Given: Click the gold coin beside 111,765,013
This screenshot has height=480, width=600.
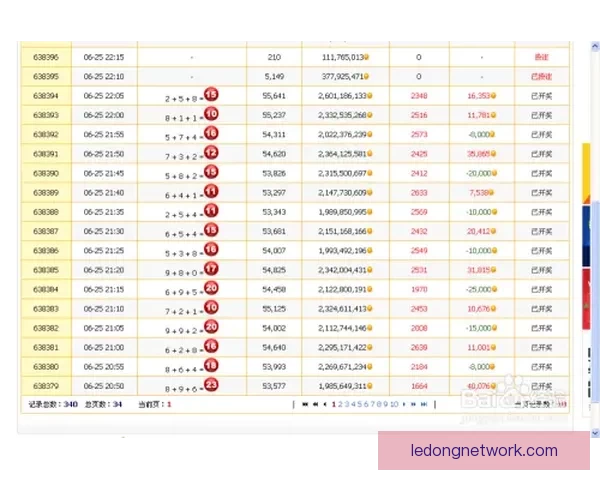Looking at the screenshot, I should [x=366, y=57].
